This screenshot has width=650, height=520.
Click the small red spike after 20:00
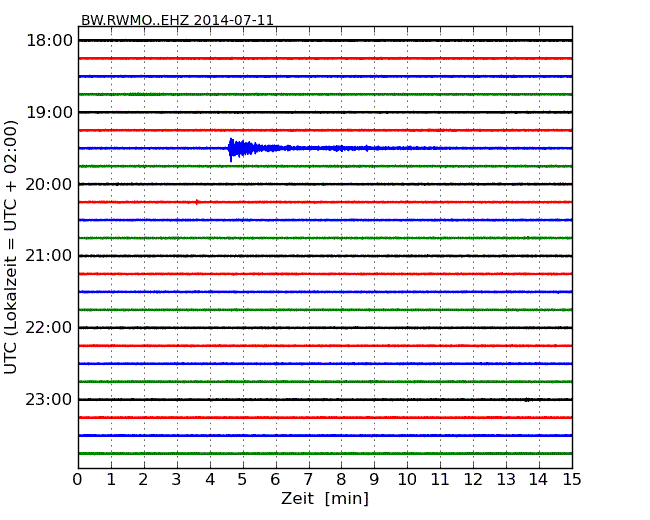[197, 202]
